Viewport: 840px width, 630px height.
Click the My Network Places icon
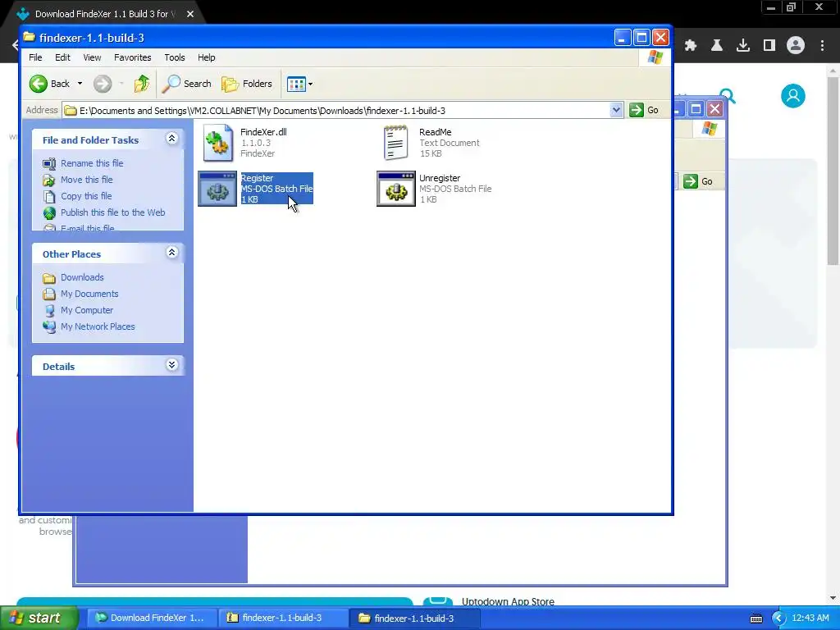click(x=49, y=326)
